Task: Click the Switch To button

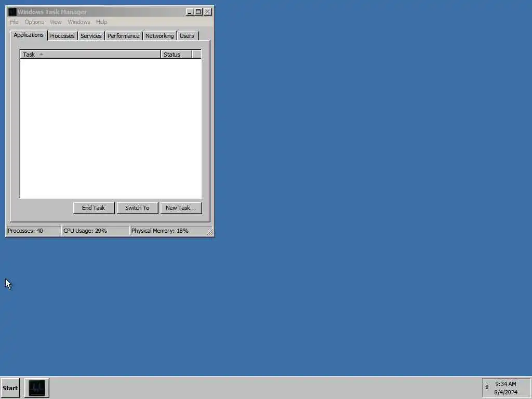Action: coord(137,208)
